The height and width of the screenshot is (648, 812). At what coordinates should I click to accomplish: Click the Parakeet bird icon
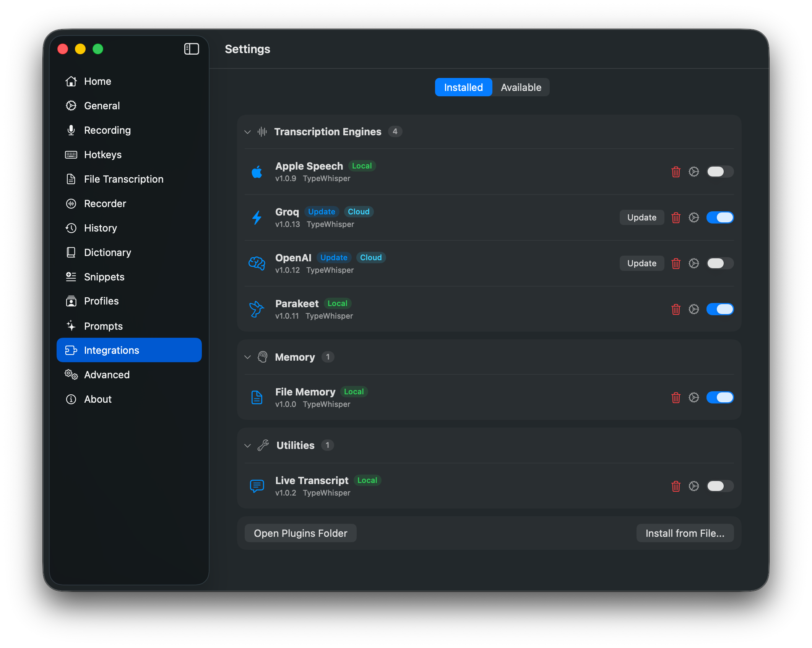click(x=257, y=309)
